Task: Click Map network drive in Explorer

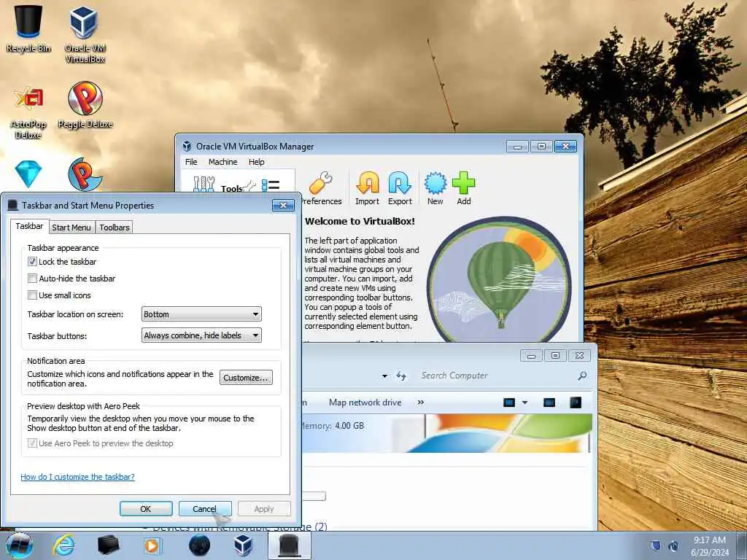Action: pyautogui.click(x=365, y=402)
